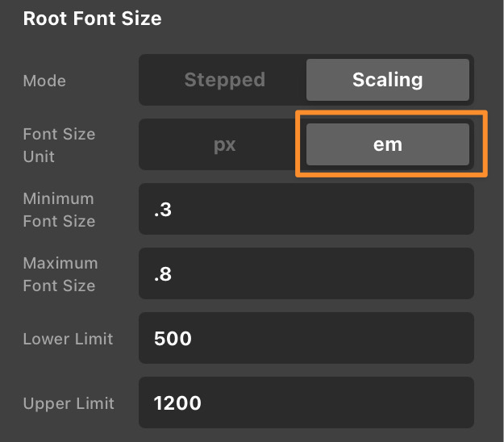Click the Mode label
Image resolution: width=504 pixels, height=442 pixels.
pyautogui.click(x=44, y=81)
